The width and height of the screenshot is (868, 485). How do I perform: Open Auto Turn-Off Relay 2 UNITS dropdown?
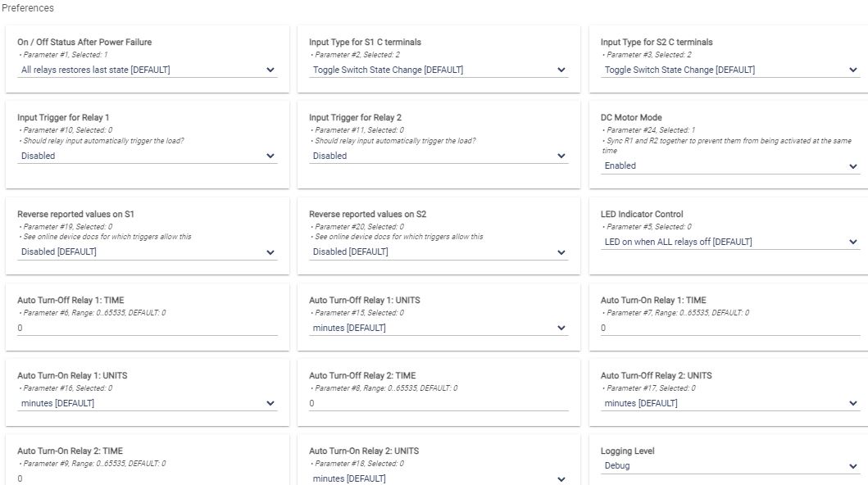730,404
